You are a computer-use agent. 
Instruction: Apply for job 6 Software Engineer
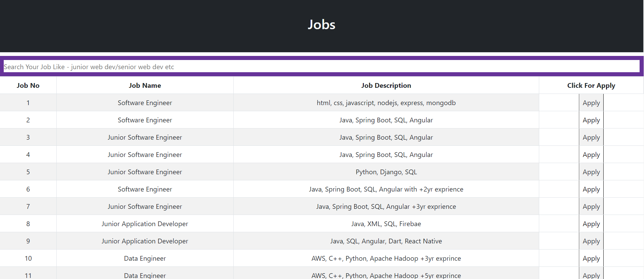(x=591, y=189)
